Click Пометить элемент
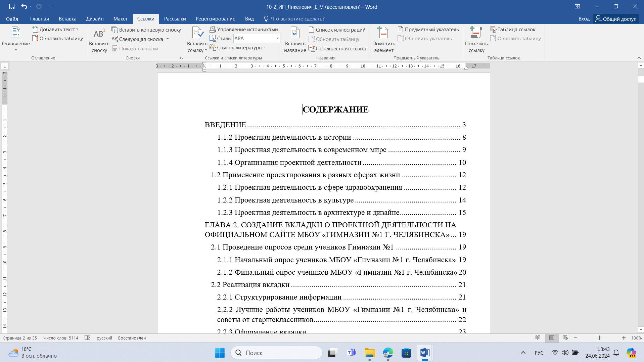Viewport: 644px width, 362px height. point(383,40)
